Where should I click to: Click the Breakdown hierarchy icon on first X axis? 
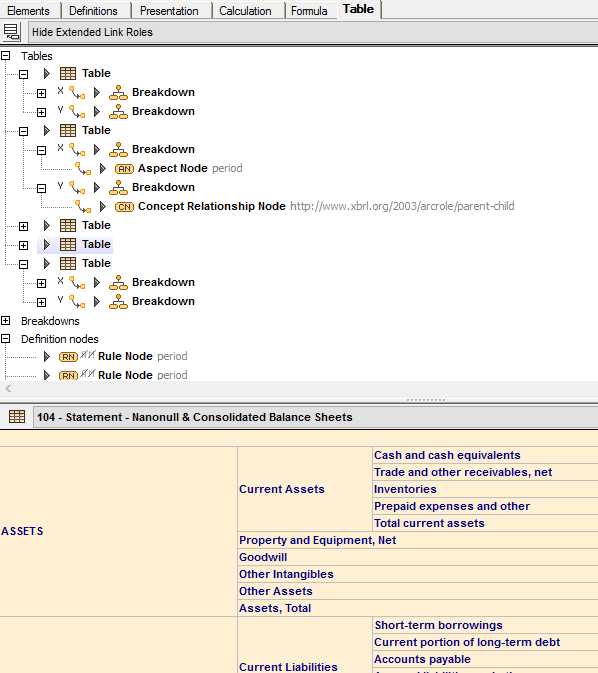(x=118, y=92)
